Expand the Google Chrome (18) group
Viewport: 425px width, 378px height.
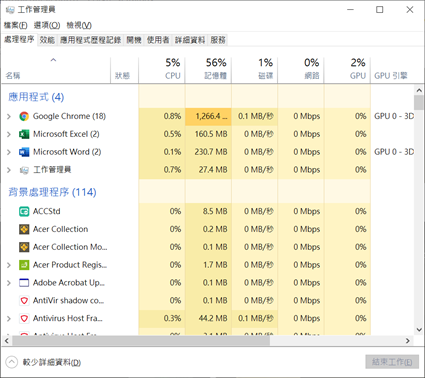point(9,116)
